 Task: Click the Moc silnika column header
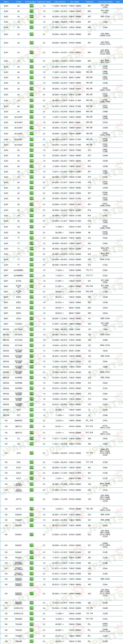pos(75,2)
